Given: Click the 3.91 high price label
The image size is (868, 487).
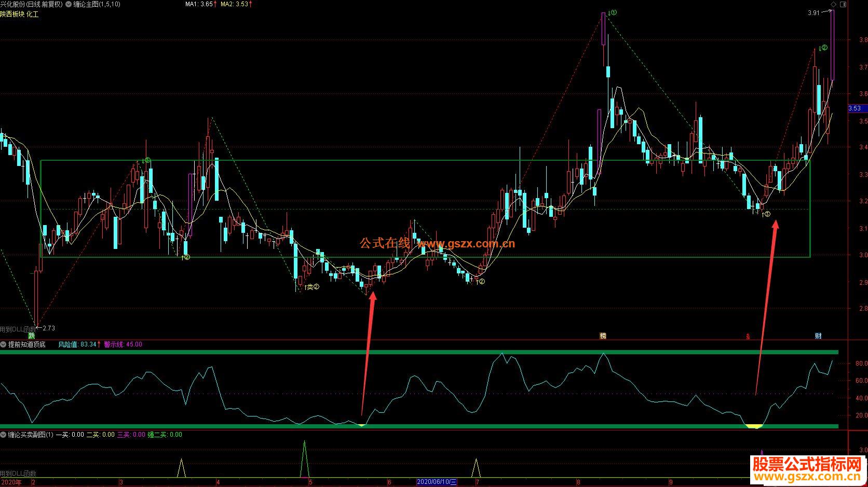Looking at the screenshot, I should [x=813, y=13].
